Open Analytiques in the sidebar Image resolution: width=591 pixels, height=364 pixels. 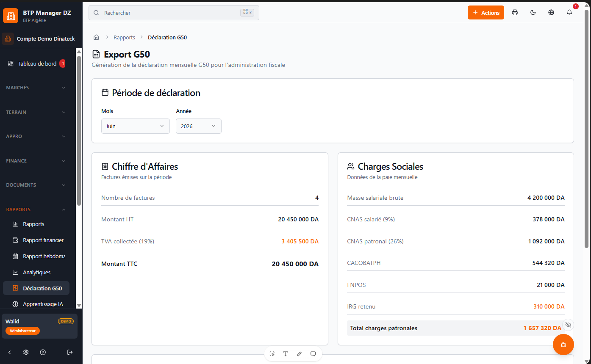pos(36,272)
